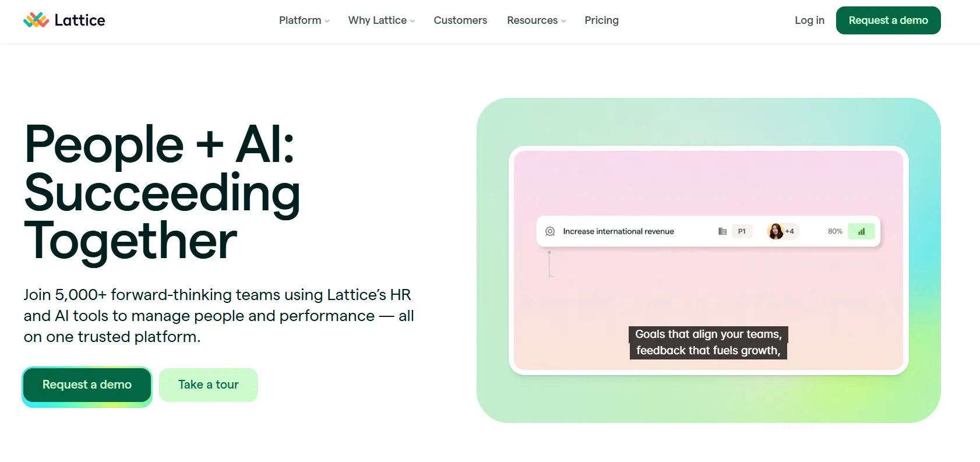Click the +4 additional owners badge
980x462 pixels.
pos(790,231)
